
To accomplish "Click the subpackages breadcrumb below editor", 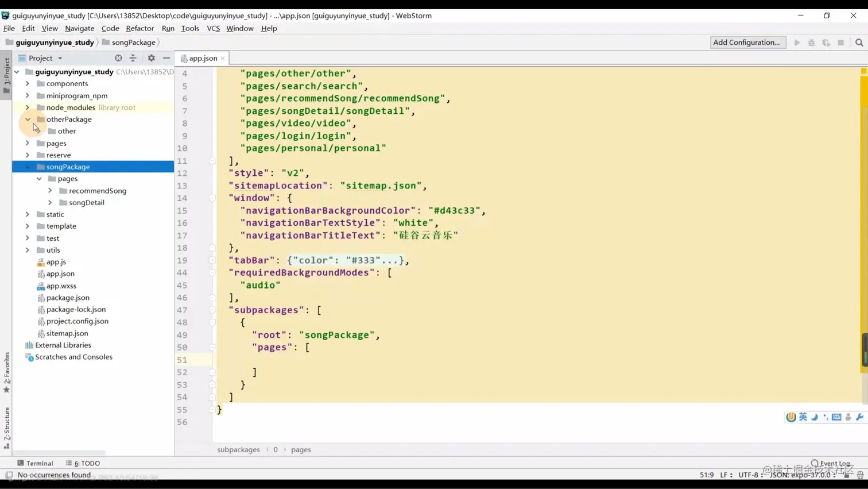I will coord(238,450).
